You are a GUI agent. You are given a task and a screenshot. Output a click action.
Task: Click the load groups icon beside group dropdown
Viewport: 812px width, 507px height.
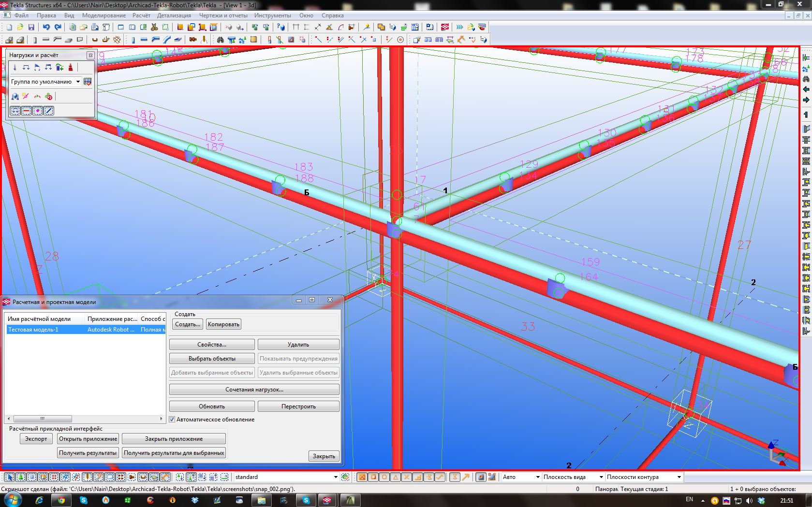(x=88, y=82)
